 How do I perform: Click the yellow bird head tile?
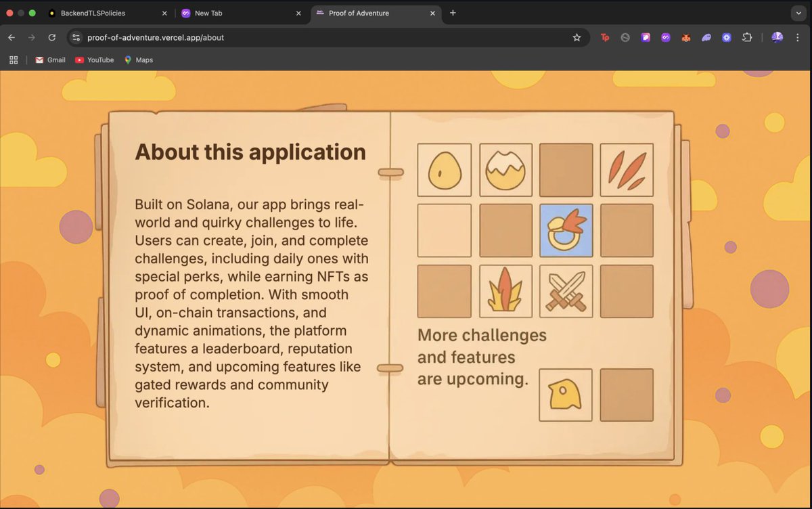click(x=566, y=395)
